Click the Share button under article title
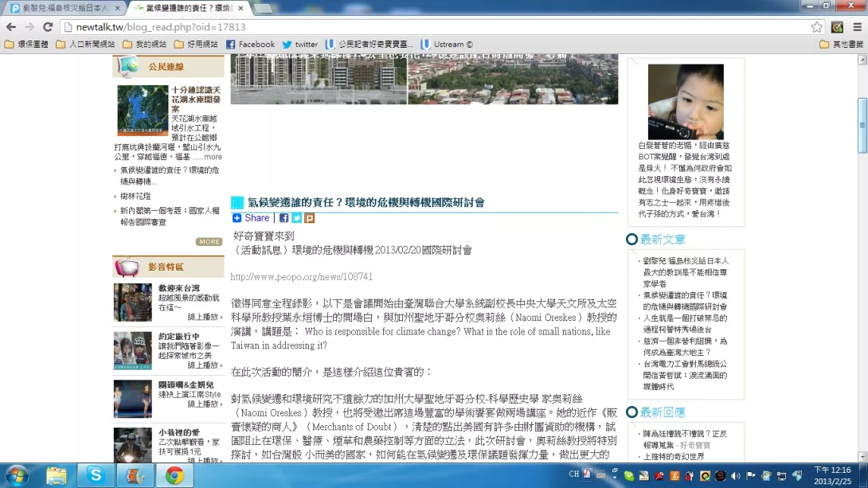 (251, 218)
